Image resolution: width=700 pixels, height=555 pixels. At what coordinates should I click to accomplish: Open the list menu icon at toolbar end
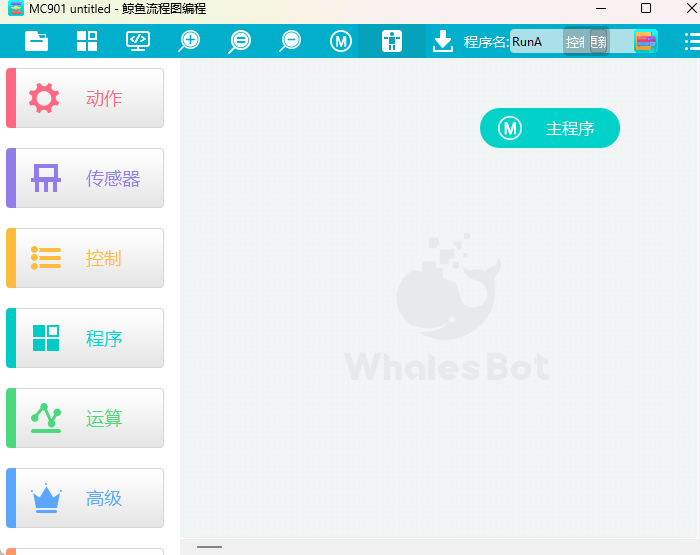coord(692,42)
